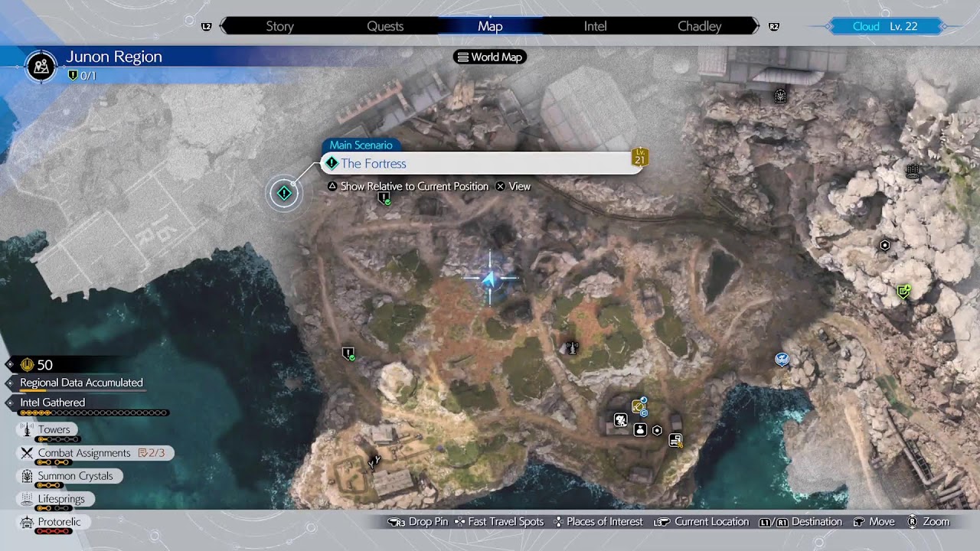Select the blue winged fast travel pin
This screenshot has width=980, height=551.
(782, 359)
